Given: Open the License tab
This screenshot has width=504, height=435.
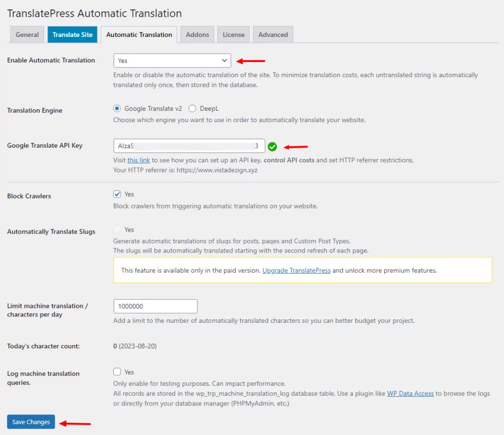Looking at the screenshot, I should click(234, 35).
